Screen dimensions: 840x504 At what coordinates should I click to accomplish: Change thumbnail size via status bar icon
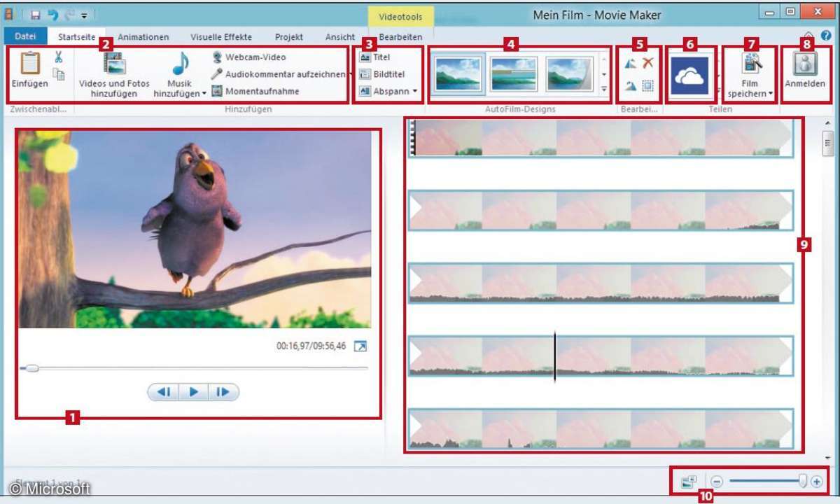(x=689, y=482)
